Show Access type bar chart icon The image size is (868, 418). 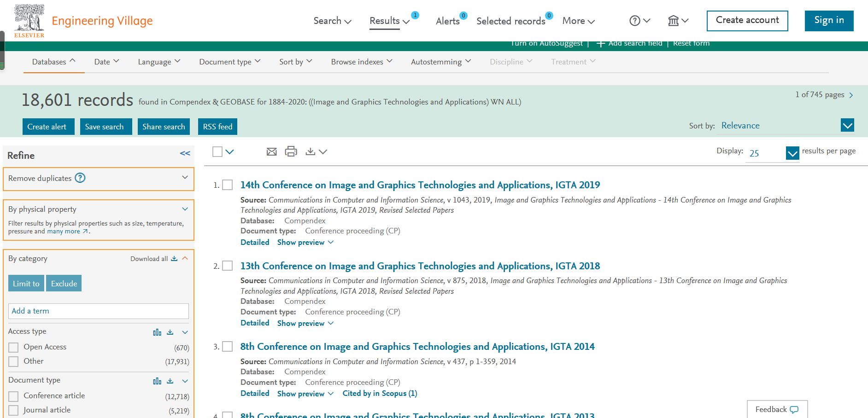(x=157, y=332)
